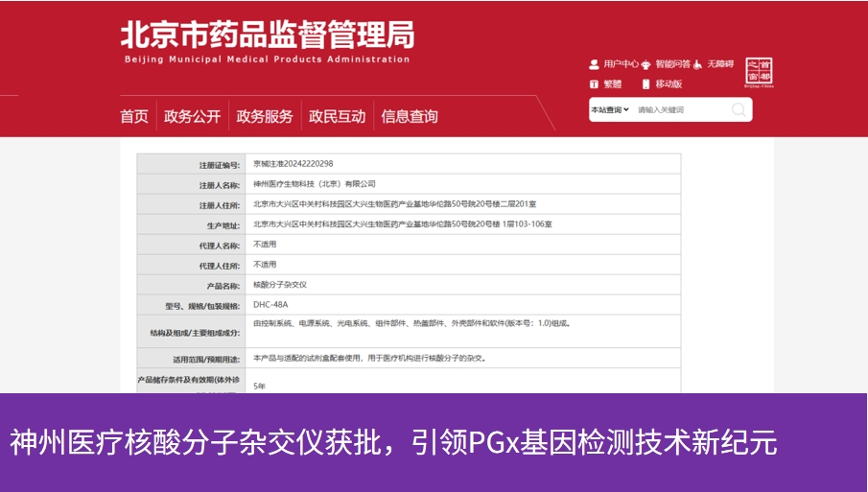Image resolution: width=868 pixels, height=492 pixels.
Task: Click the purple banner headline text
Action: click(393, 442)
